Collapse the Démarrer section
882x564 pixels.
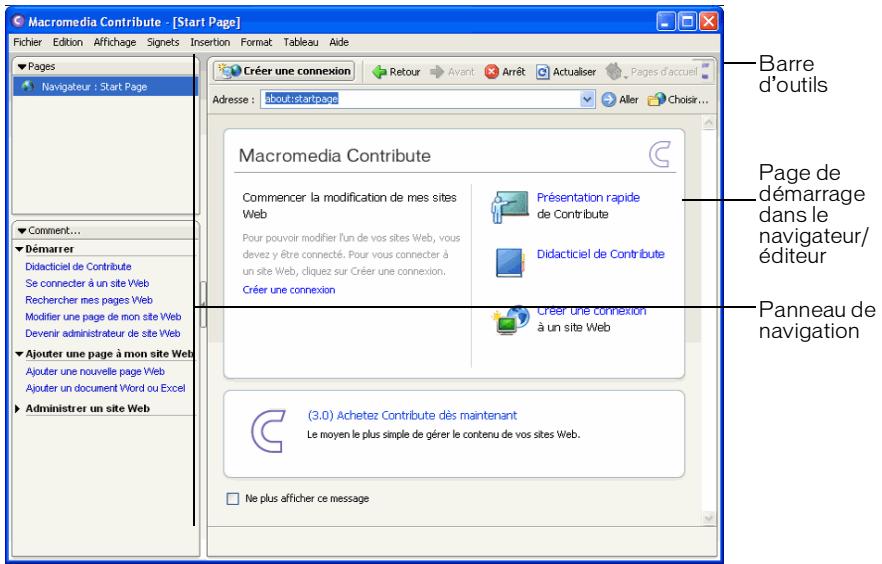[19, 249]
